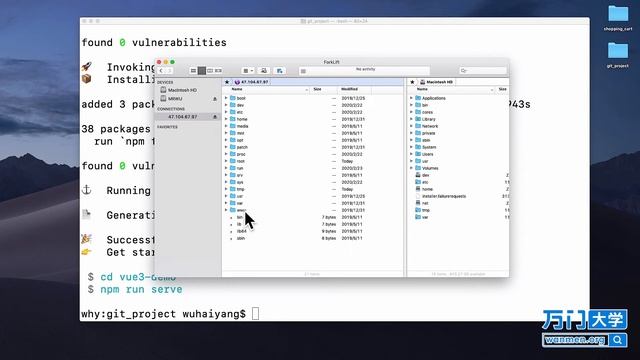Expand the patch folder disclosure triangle
Viewport: 640px width, 360px height.
[x=226, y=147]
